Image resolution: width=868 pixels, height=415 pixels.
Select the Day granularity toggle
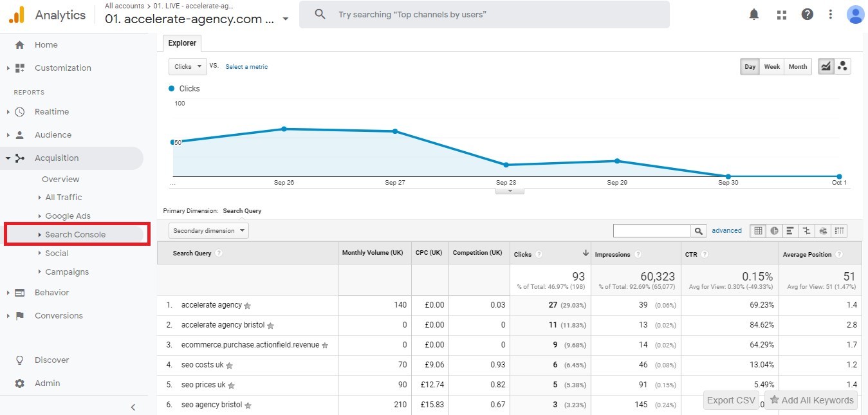click(x=750, y=66)
